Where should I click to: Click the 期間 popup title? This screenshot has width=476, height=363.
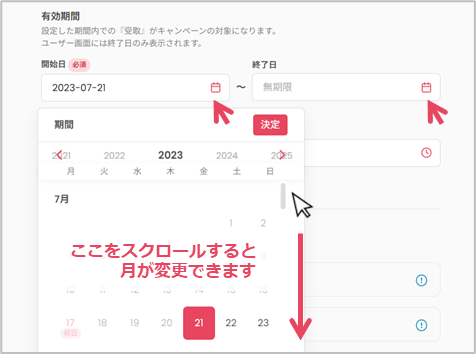click(64, 125)
